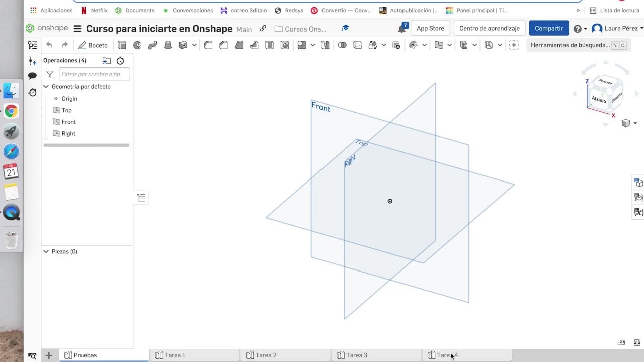
Task: Open the Centro de aprendizaje
Action: (x=489, y=29)
